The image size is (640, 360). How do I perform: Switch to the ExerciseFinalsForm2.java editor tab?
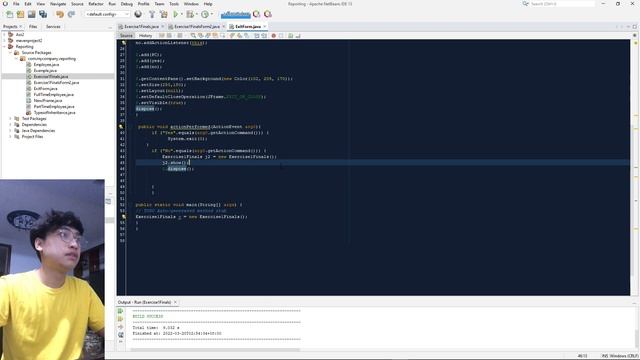point(197,27)
